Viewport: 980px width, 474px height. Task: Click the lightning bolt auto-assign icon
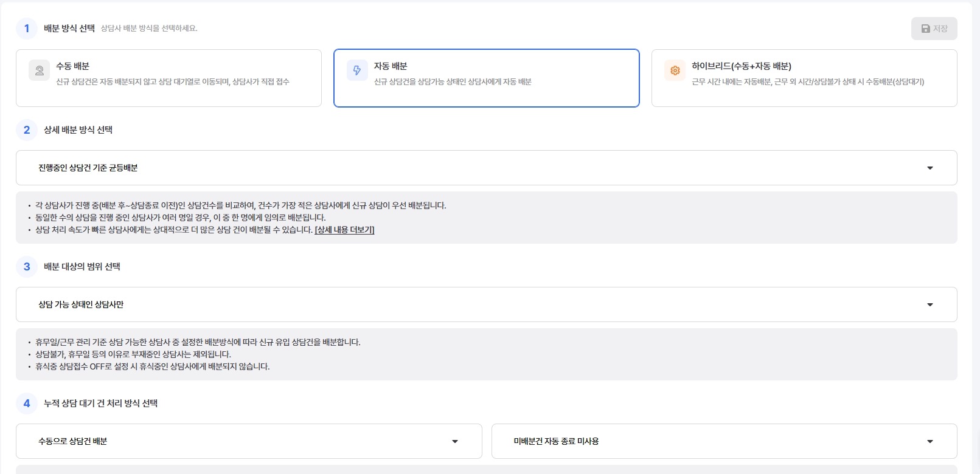pyautogui.click(x=357, y=70)
